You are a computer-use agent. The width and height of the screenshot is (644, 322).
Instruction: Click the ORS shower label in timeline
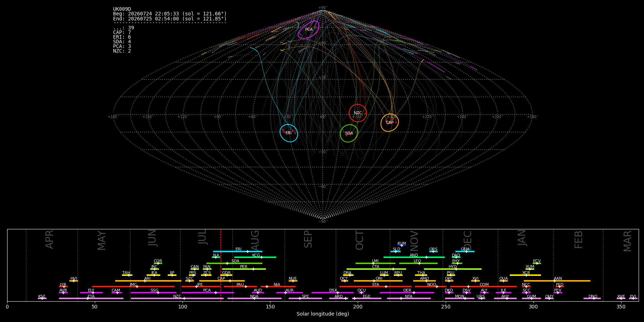[433, 249]
